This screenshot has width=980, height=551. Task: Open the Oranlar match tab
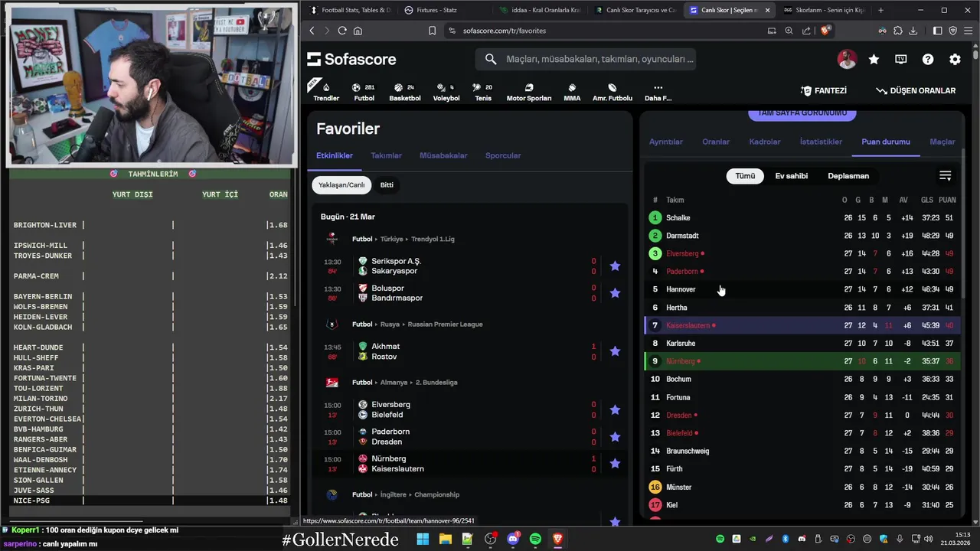coord(716,142)
